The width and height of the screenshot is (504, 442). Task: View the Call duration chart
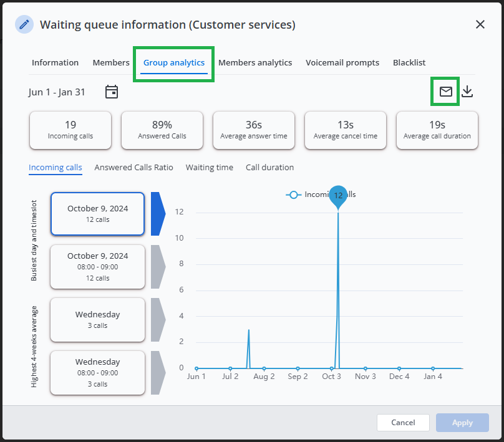click(269, 167)
